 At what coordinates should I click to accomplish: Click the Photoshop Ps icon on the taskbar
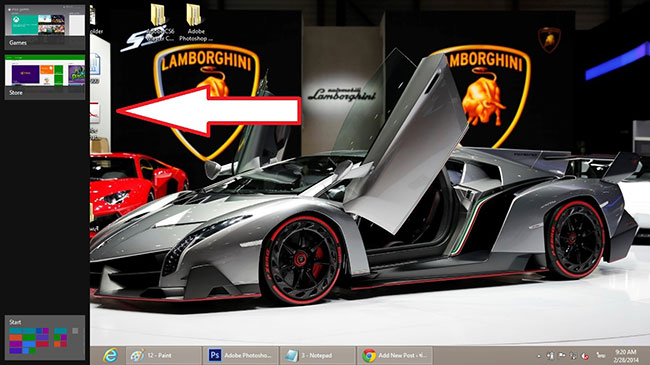click(214, 355)
